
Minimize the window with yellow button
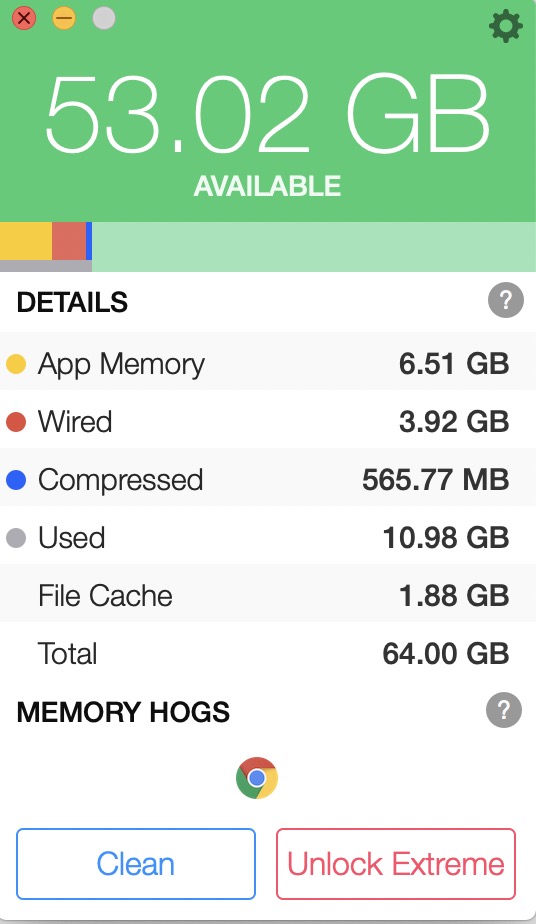pos(64,18)
